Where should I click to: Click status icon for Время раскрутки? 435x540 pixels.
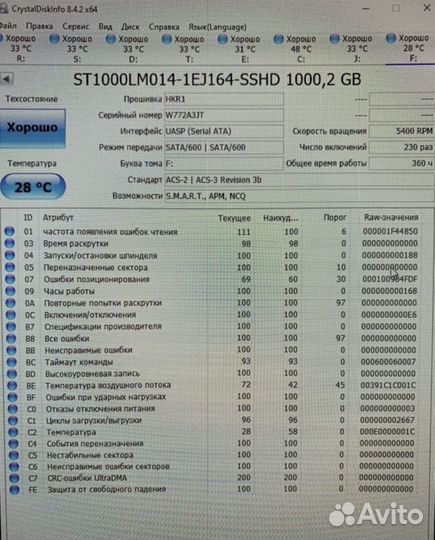(x=10, y=243)
